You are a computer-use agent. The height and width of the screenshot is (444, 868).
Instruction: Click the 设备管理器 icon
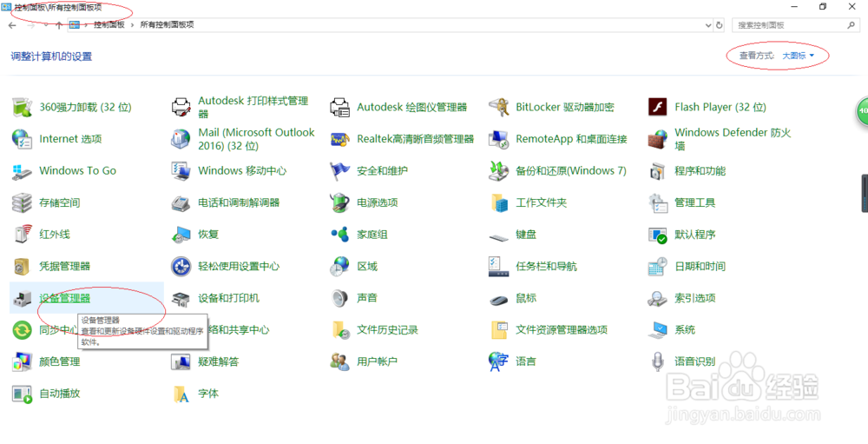[x=22, y=298]
